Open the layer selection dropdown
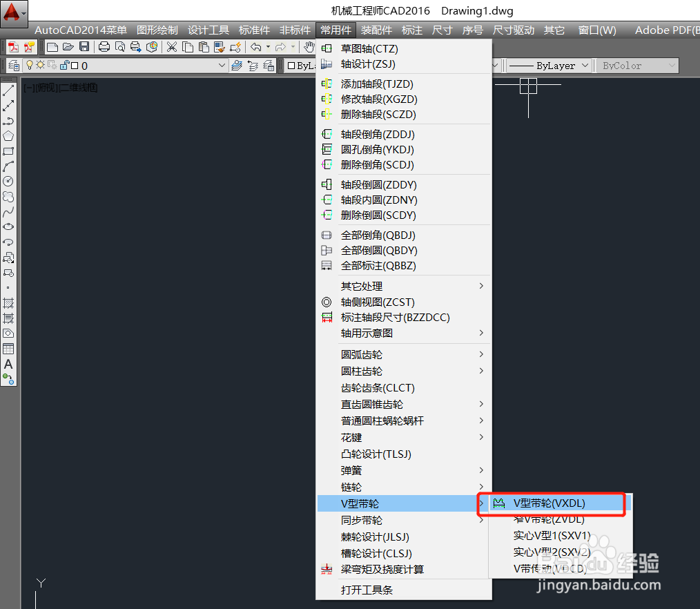The width and height of the screenshot is (700, 609). click(x=222, y=65)
